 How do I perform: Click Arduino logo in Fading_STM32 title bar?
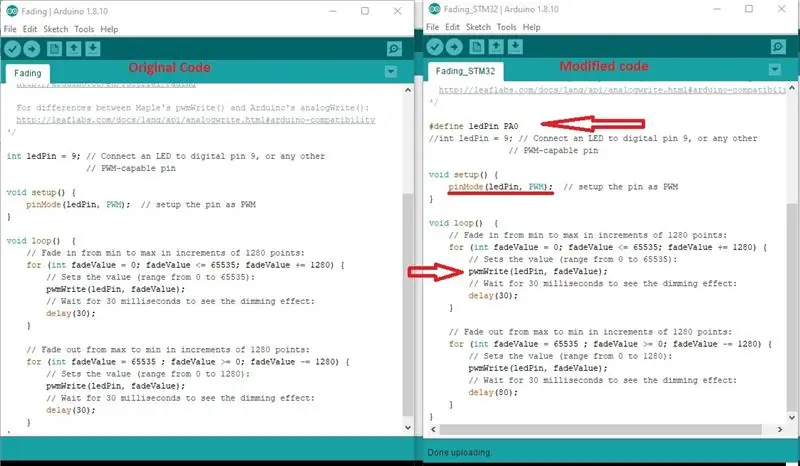pyautogui.click(x=435, y=9)
